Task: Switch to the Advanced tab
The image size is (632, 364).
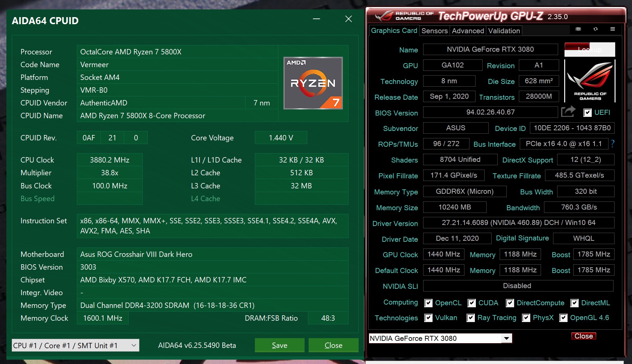Action: point(468,31)
